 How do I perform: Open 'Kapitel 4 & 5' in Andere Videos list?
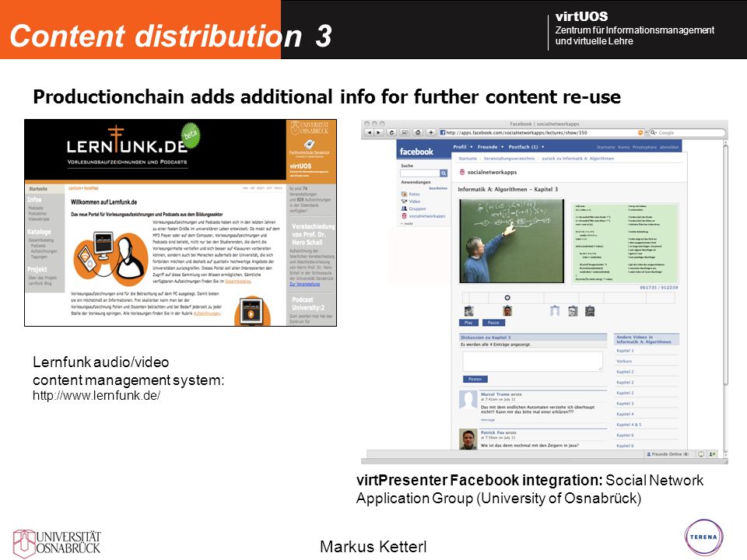point(629,425)
